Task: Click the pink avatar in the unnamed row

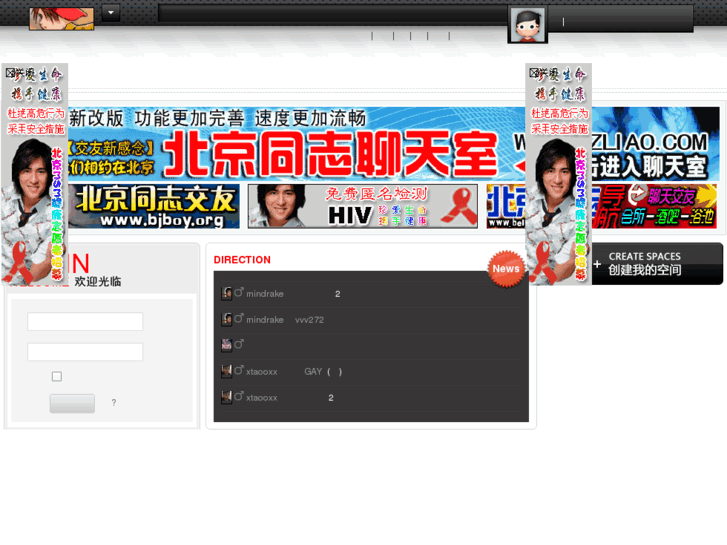Action: tap(227, 345)
